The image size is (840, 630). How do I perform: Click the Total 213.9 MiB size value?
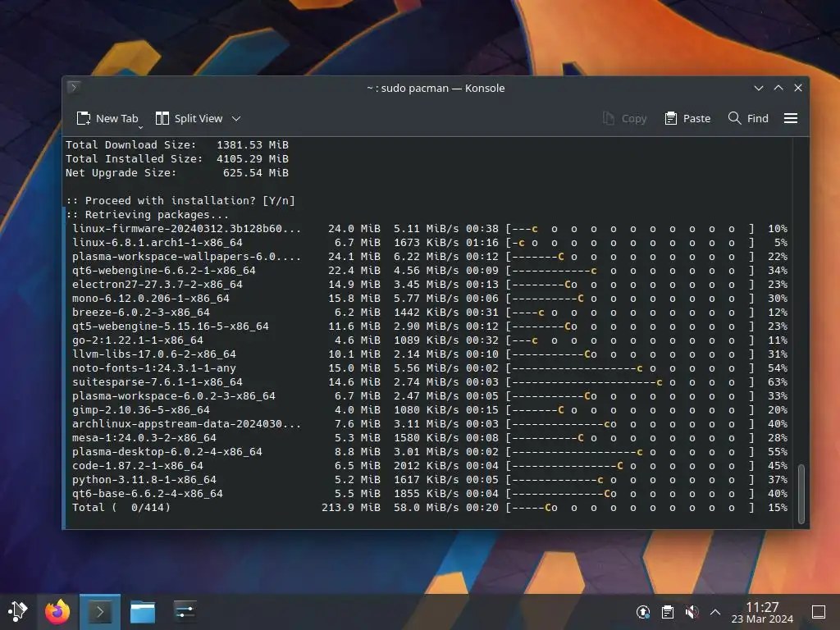click(x=351, y=507)
